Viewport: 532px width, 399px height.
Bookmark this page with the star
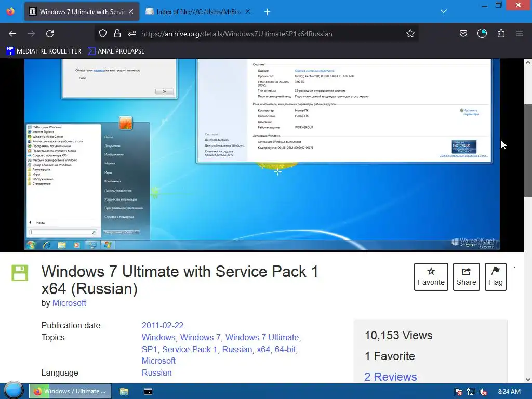click(410, 34)
